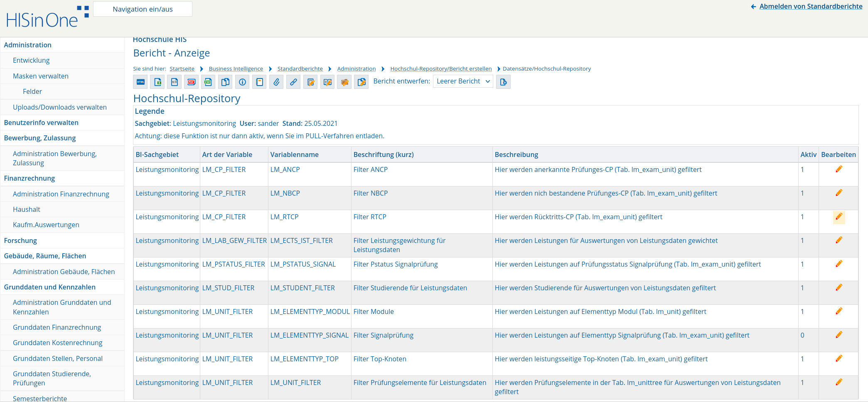Open Gebäude, Räume, Flächen in sidebar
868x402 pixels.
(62, 256)
